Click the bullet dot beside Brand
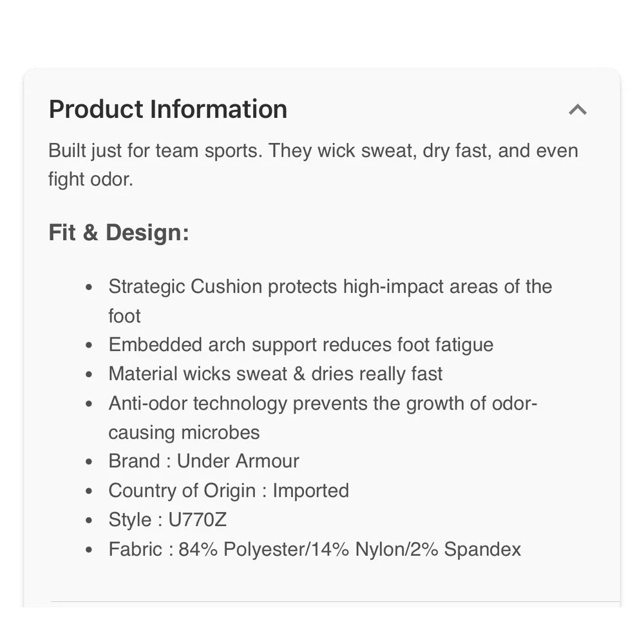 click(x=89, y=462)
